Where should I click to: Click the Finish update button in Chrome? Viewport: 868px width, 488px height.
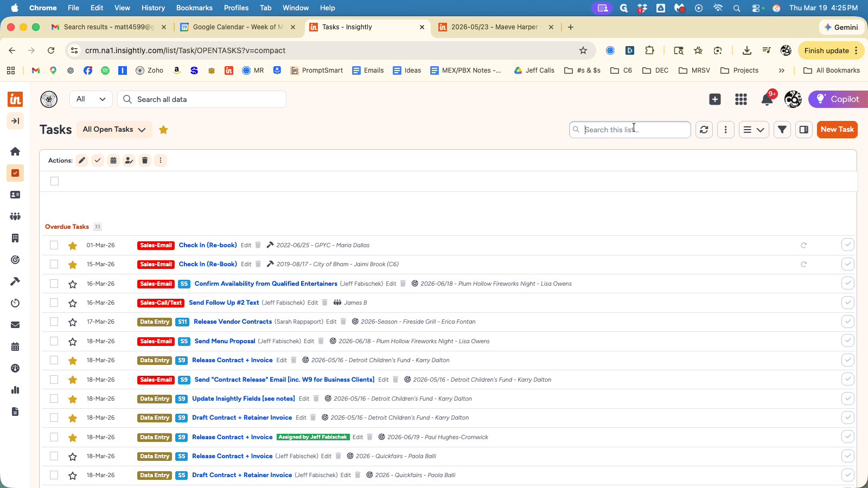point(831,50)
